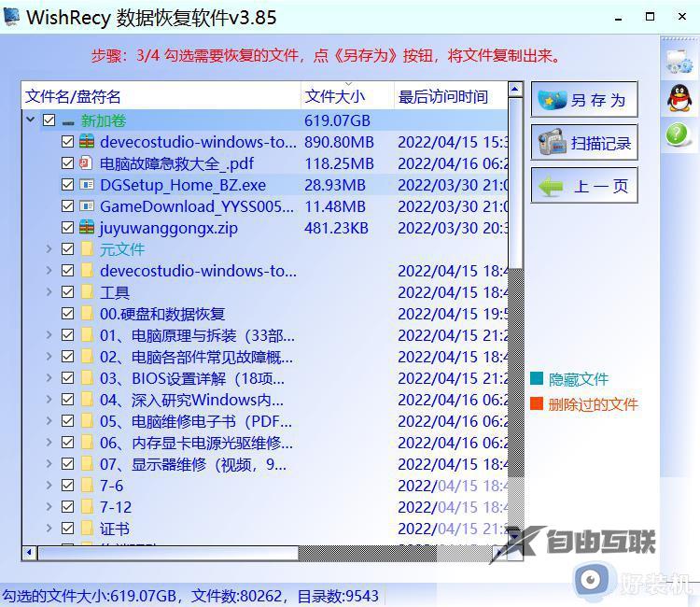
Task: Click the teal 隐藏文件 legend swatch
Action: [x=537, y=378]
